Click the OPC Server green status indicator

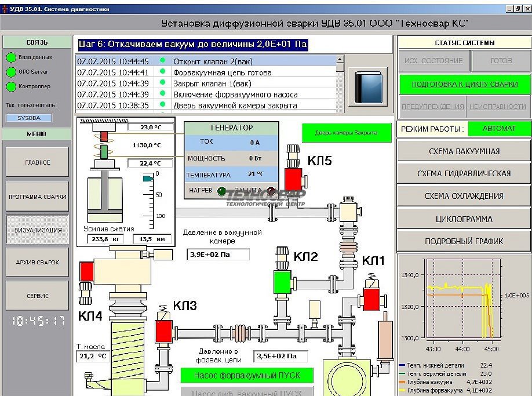[x=11, y=72]
